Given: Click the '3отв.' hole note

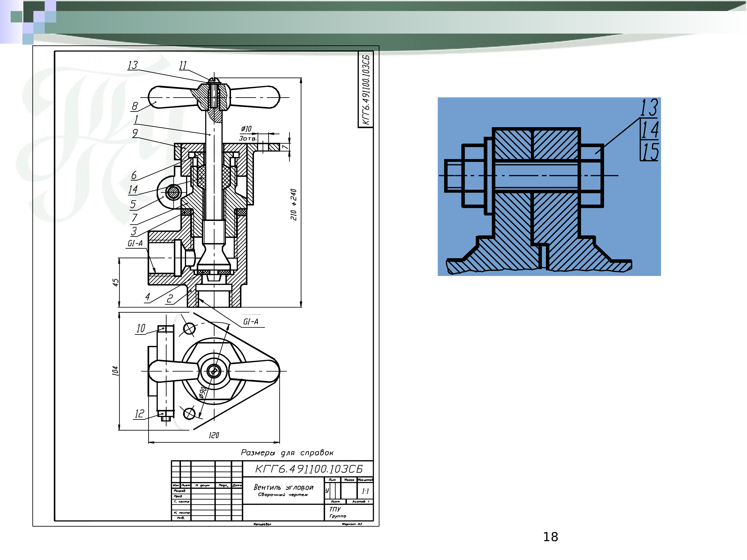Looking at the screenshot, I should pos(248,138).
